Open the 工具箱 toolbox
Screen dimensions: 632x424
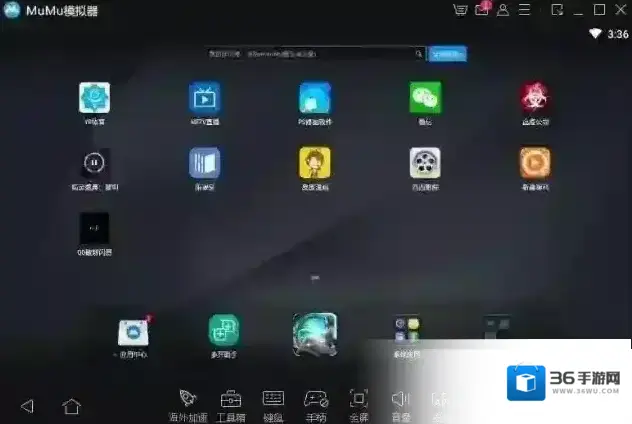231,405
